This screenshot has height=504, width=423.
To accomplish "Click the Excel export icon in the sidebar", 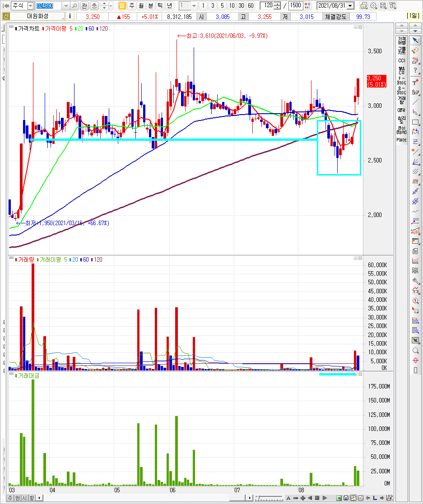I will coord(415,340).
